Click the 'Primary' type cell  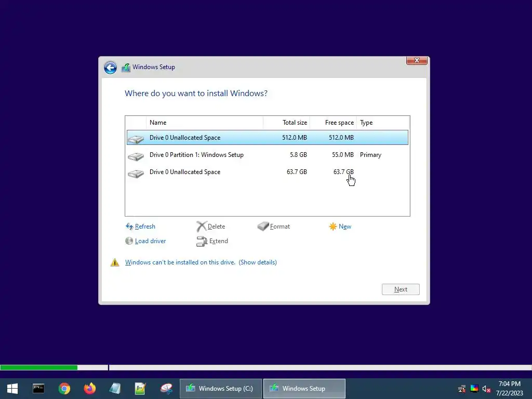pyautogui.click(x=370, y=155)
